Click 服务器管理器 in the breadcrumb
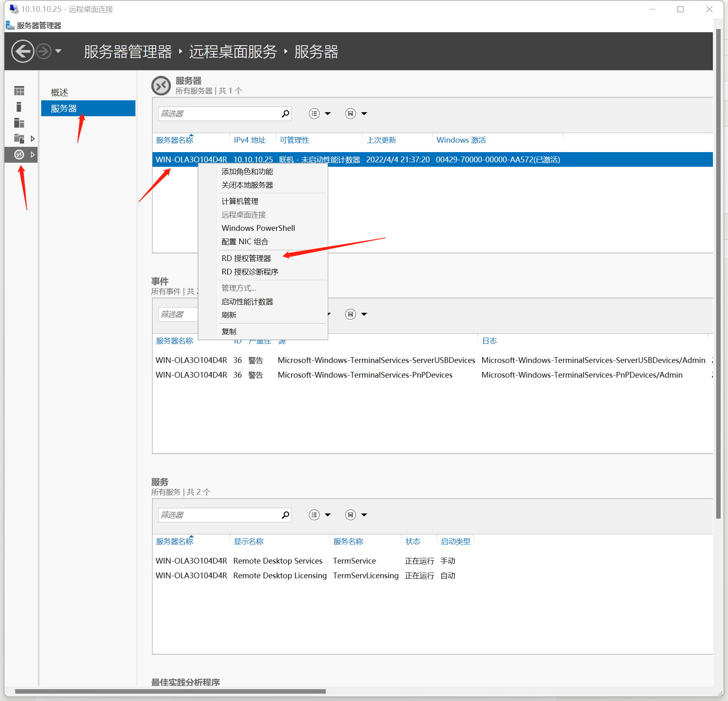The width and height of the screenshot is (728, 701). (x=128, y=52)
